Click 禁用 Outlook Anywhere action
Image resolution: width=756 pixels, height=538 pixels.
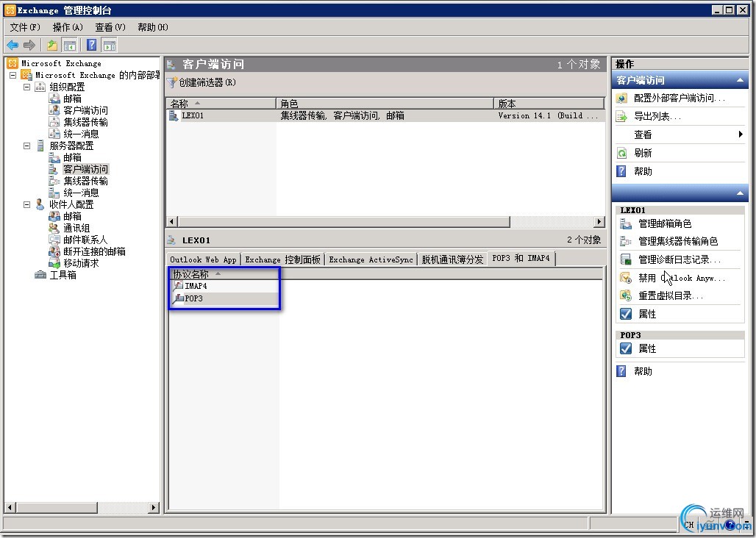click(681, 278)
